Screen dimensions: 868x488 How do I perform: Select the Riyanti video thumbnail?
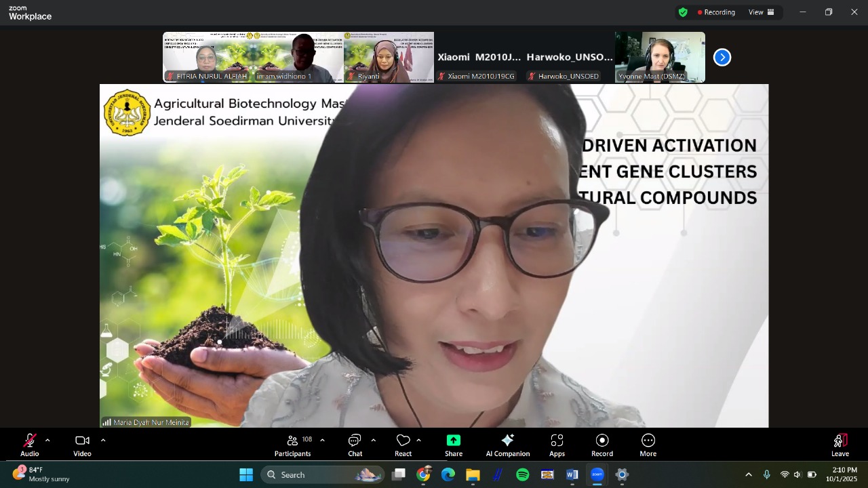(389, 57)
